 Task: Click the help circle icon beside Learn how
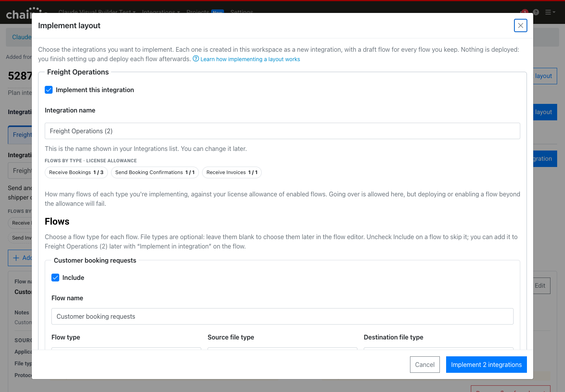[196, 59]
